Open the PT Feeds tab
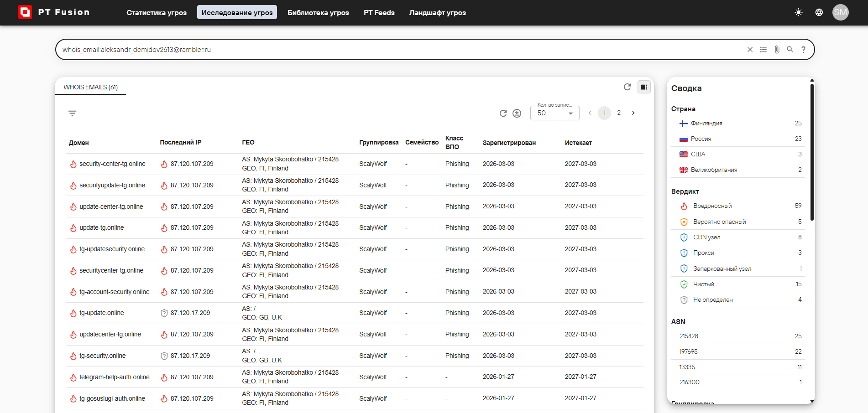 379,12
